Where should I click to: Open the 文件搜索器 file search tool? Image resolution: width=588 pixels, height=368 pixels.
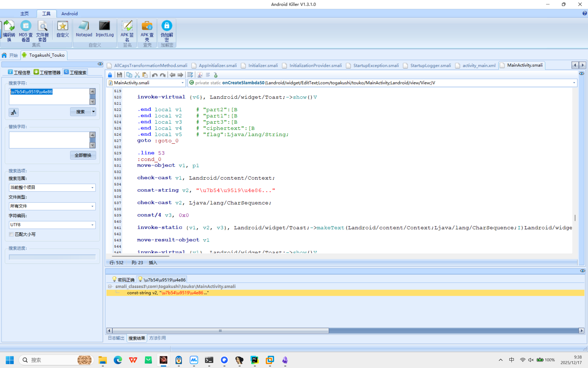click(x=42, y=31)
